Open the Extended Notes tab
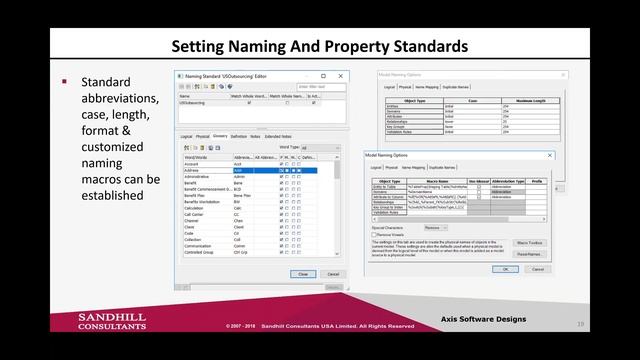Image resolution: width=640 pixels, height=360 pixels. click(x=278, y=137)
